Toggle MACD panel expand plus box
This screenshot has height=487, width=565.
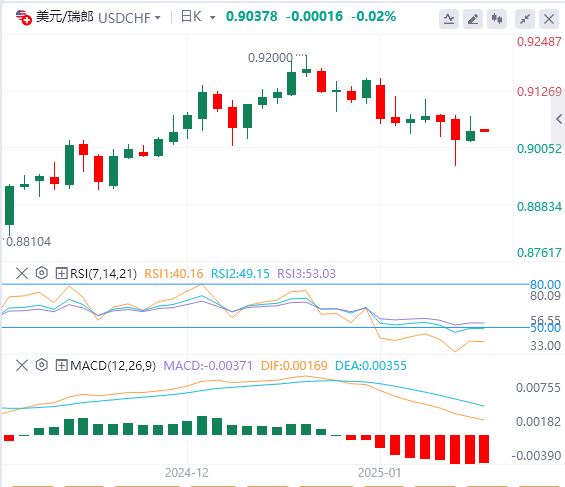[x=62, y=366]
